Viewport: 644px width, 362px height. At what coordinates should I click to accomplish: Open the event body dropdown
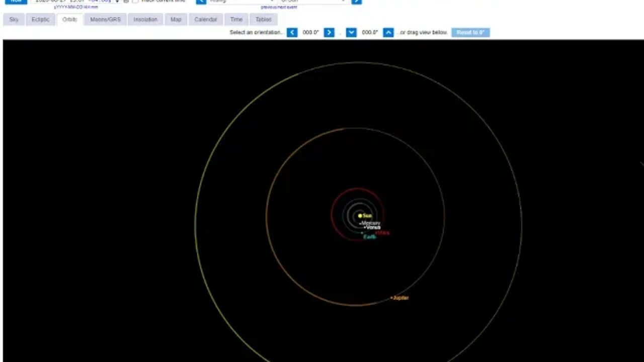coord(313,2)
